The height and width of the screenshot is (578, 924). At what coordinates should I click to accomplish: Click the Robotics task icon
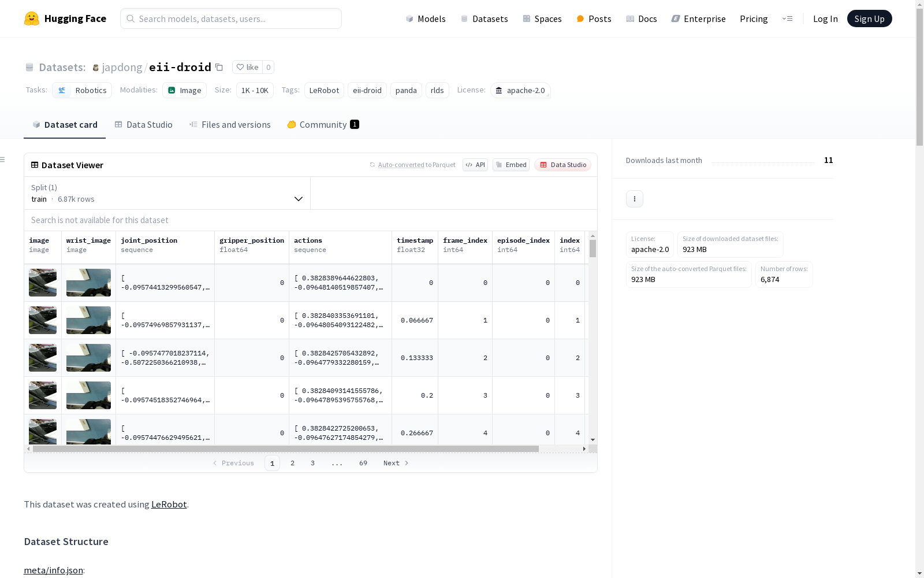(62, 90)
